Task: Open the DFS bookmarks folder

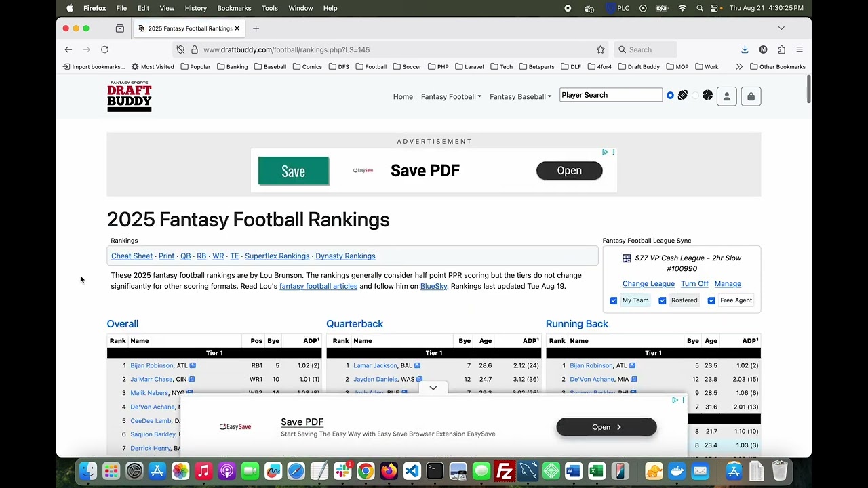Action: tap(339, 67)
